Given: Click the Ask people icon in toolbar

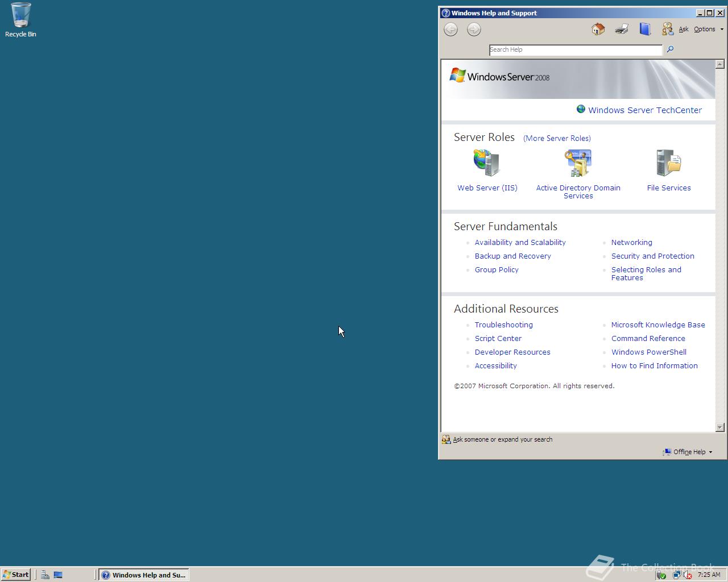Looking at the screenshot, I should tap(667, 29).
